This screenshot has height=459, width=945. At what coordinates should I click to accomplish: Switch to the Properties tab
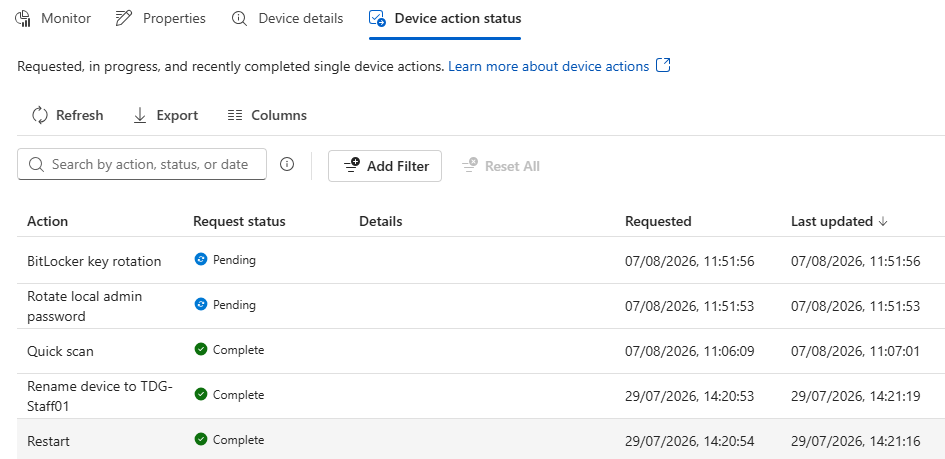(x=160, y=19)
